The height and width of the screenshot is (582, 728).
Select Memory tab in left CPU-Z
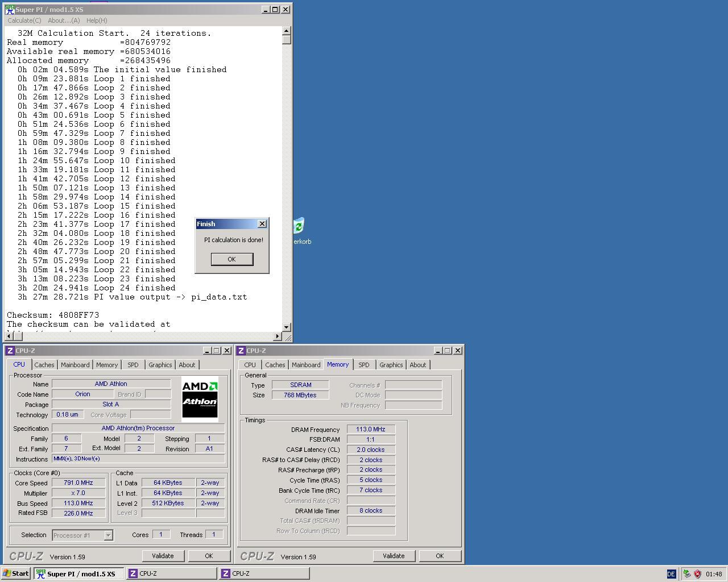point(107,365)
